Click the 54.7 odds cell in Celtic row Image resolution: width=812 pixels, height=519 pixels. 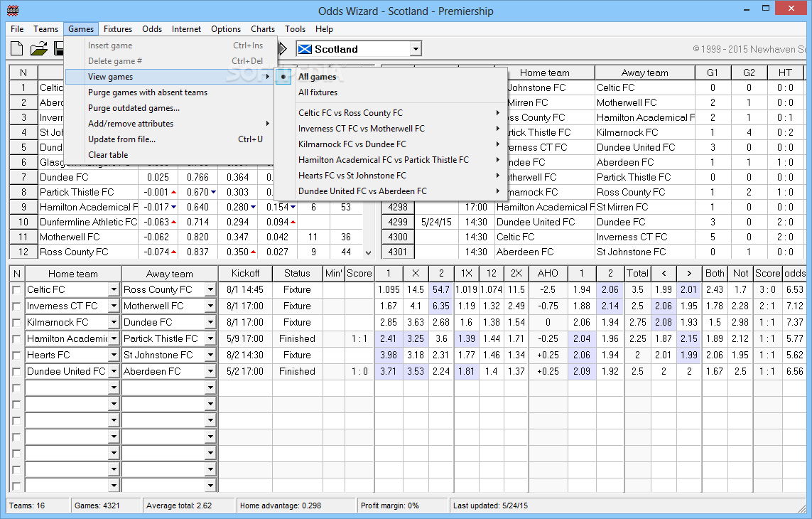(441, 290)
